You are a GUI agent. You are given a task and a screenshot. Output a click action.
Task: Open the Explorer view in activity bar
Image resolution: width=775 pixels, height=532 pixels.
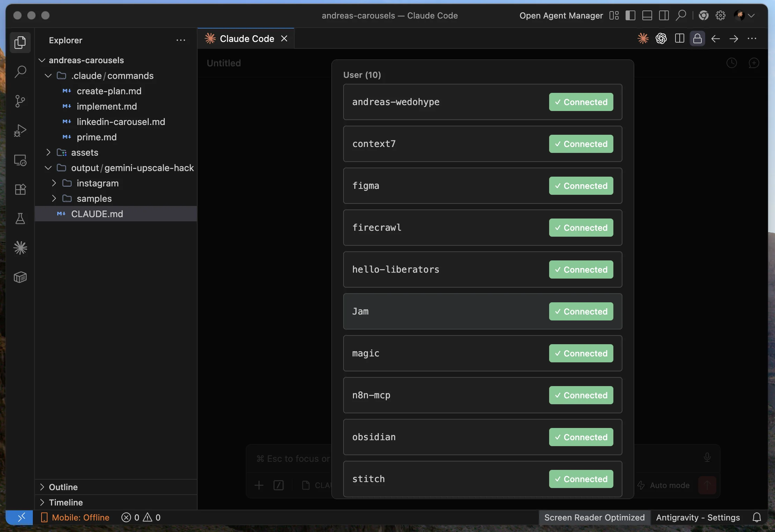pyautogui.click(x=20, y=43)
